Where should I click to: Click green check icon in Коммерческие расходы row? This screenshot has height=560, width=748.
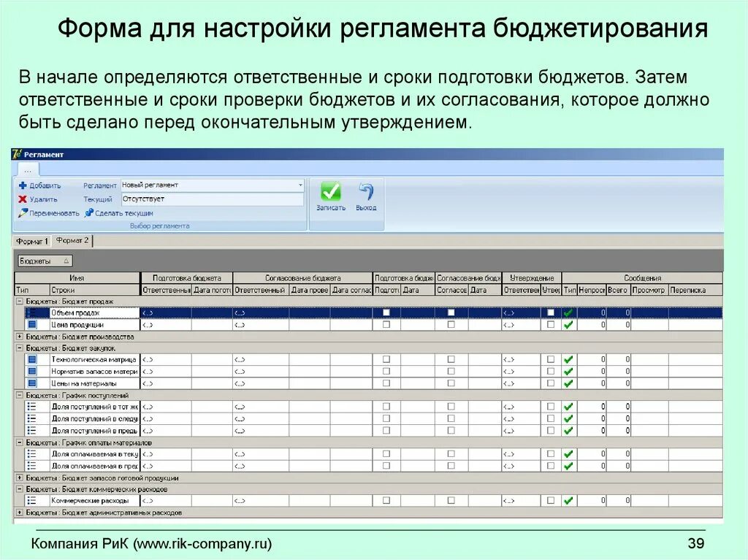568,501
